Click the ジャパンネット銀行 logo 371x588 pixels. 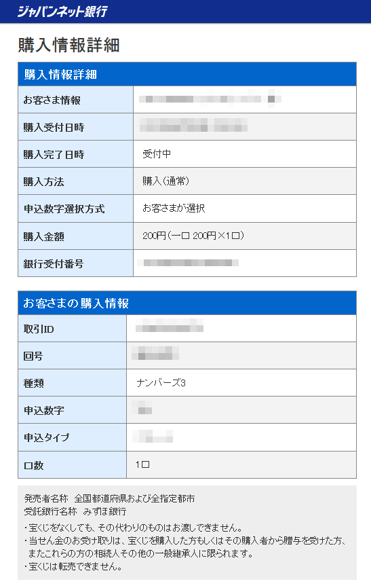(x=62, y=12)
